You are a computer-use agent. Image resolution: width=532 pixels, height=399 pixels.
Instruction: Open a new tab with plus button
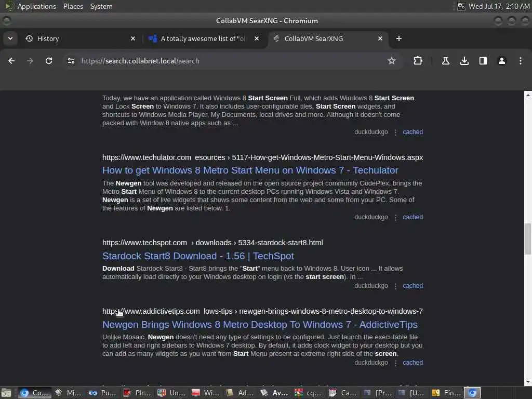tap(399, 38)
